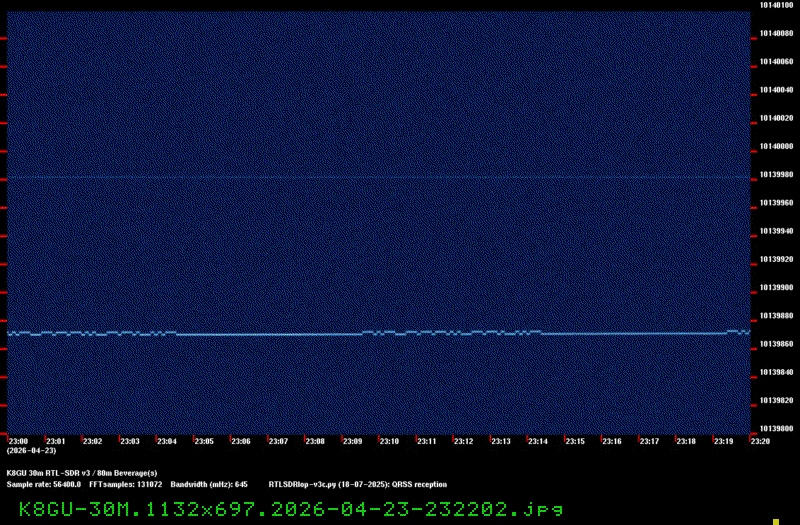Select the 10139820 frequency label
Screen dimensions: 800x525
[x=777, y=401]
